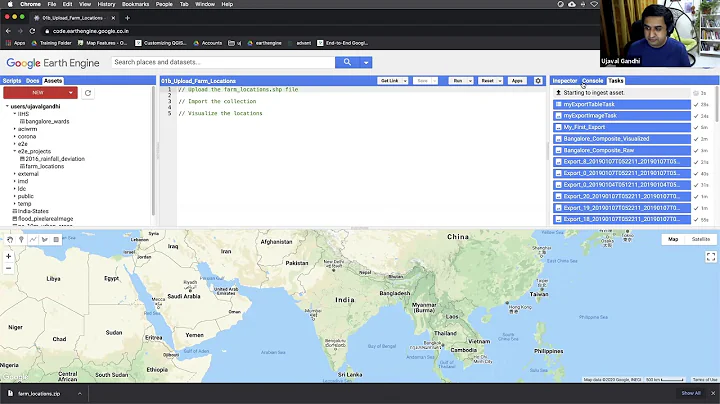Open the Bangalore_Composite_Raw task
720x404 pixels.
point(622,150)
